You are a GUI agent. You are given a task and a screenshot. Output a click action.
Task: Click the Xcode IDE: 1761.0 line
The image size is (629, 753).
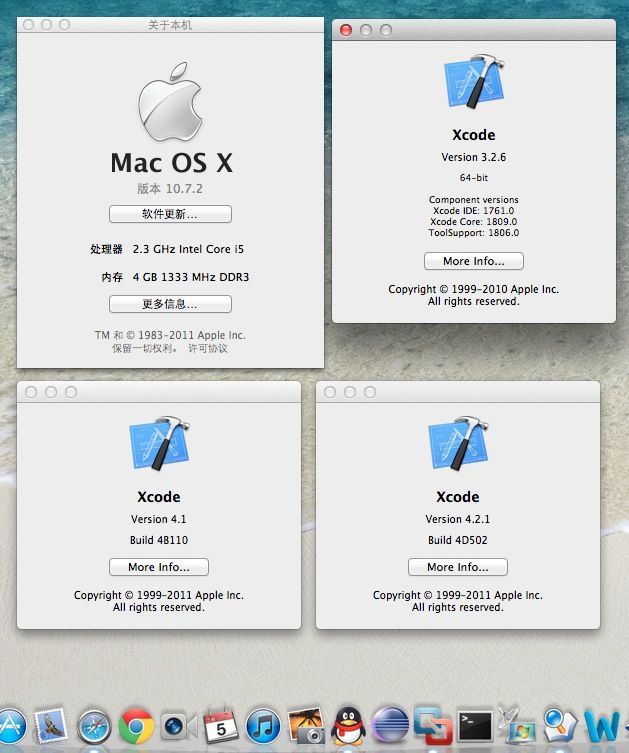tap(474, 211)
